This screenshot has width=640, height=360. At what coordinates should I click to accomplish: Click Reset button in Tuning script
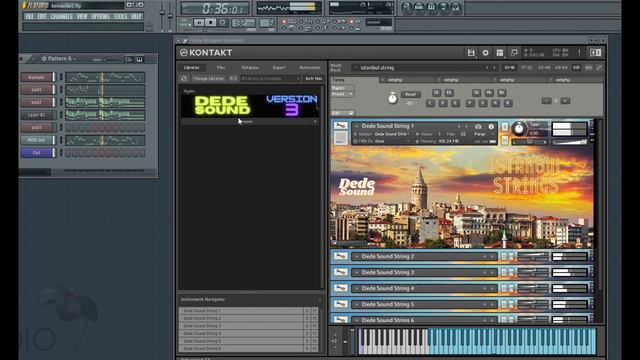click(411, 94)
